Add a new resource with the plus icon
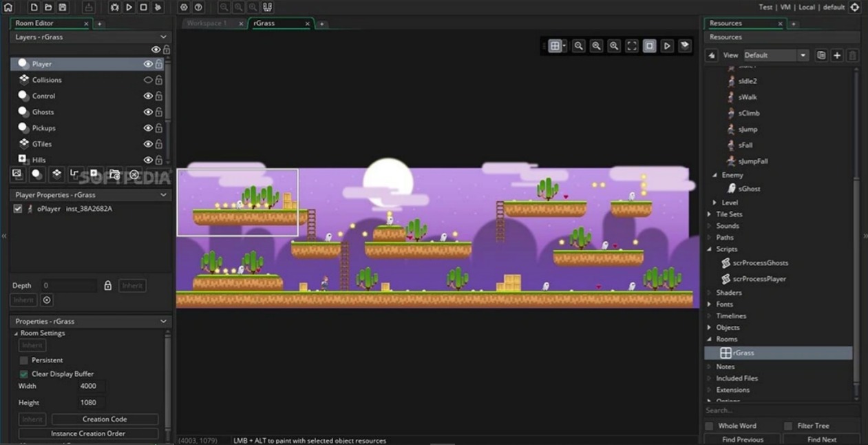This screenshot has width=868, height=445. (837, 55)
